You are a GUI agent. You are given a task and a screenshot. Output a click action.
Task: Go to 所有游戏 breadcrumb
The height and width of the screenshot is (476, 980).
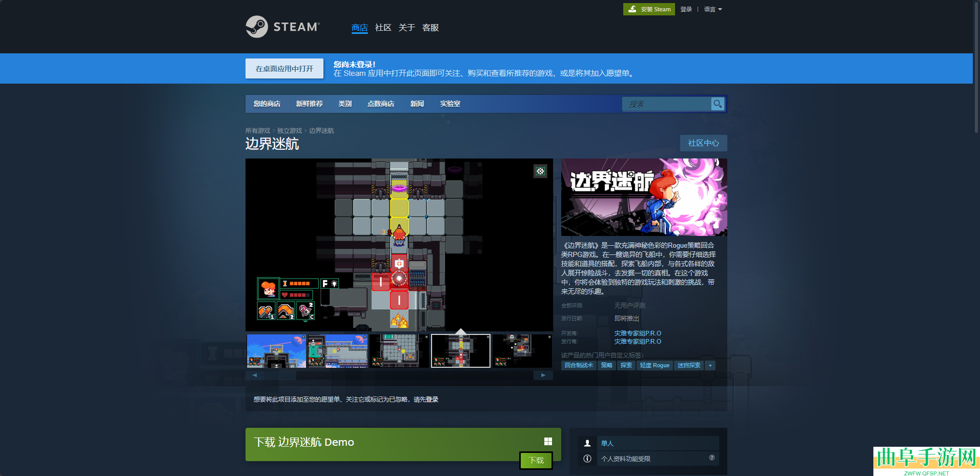point(257,131)
